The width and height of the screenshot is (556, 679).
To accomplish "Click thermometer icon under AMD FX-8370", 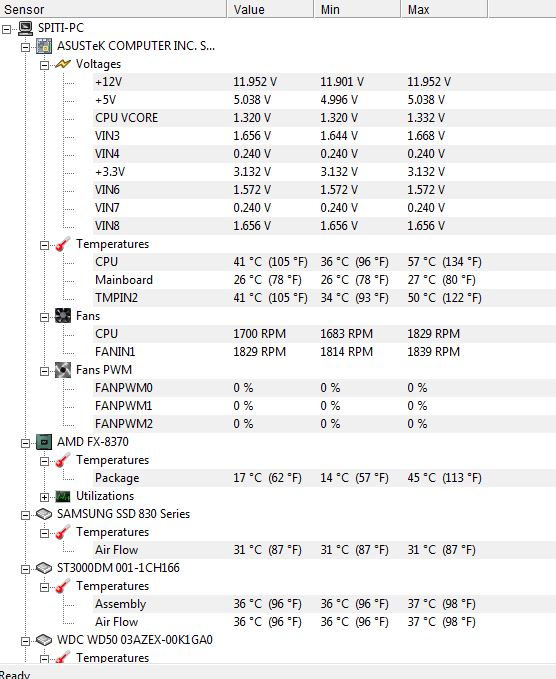I will (63, 460).
